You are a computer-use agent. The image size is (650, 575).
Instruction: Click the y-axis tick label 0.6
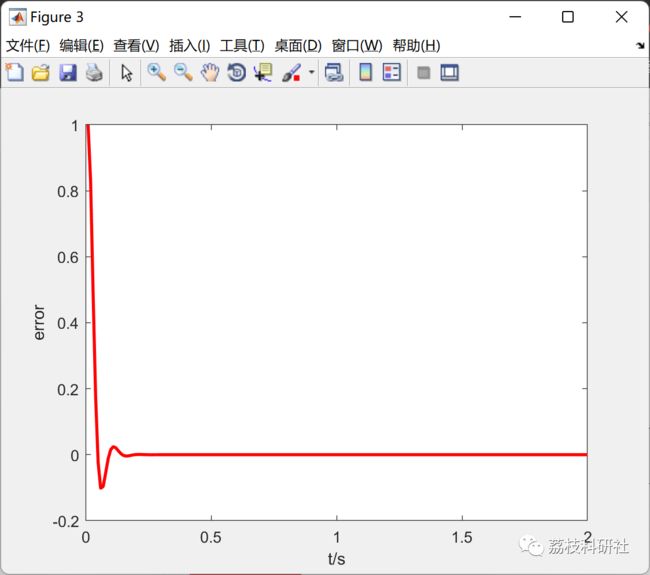coord(68,257)
